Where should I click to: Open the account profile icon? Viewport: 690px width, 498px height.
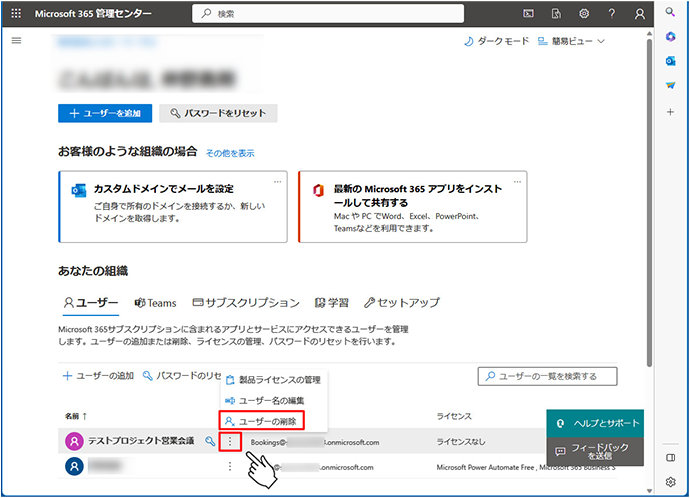tap(639, 14)
